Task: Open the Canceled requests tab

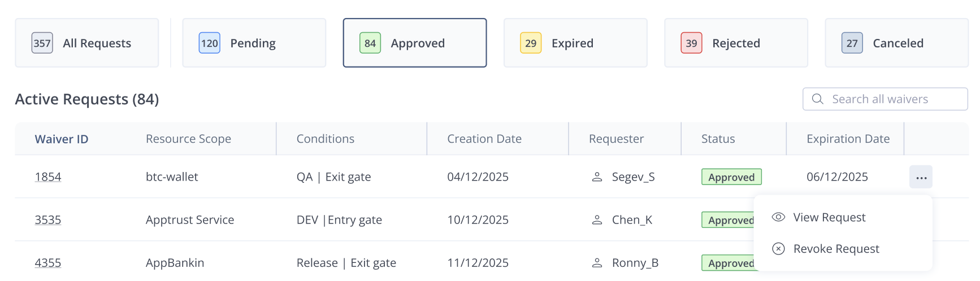Action: (896, 43)
